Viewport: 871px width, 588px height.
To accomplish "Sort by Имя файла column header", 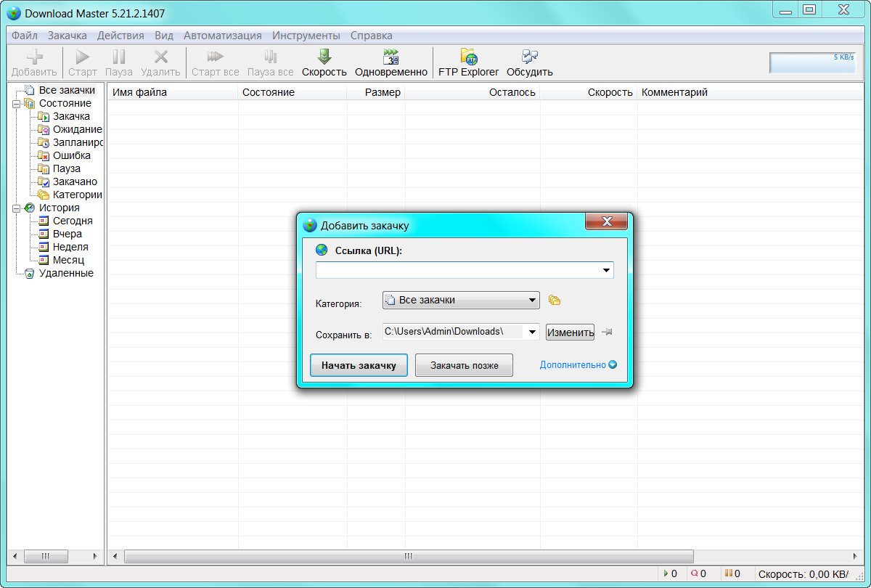I will click(173, 92).
